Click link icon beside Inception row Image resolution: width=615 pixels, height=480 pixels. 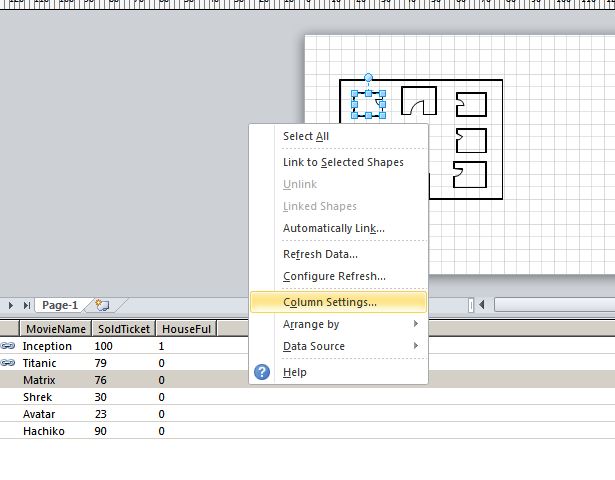click(x=8, y=346)
